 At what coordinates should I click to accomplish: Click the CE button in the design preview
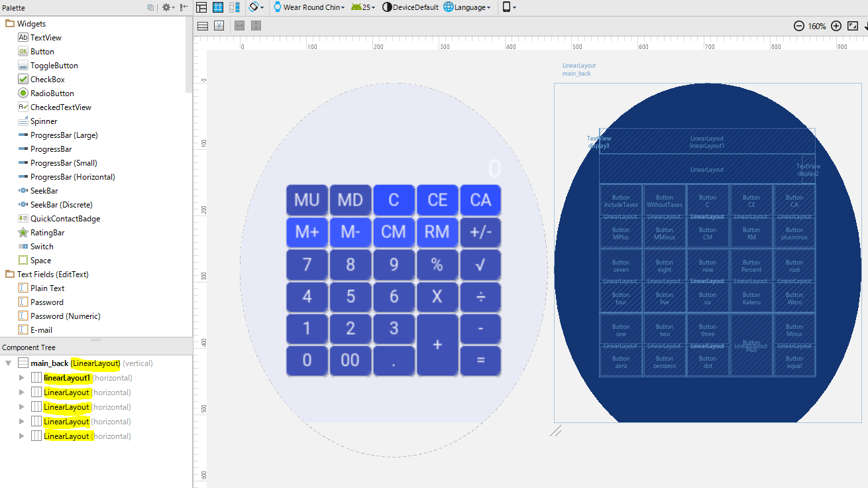(x=437, y=200)
